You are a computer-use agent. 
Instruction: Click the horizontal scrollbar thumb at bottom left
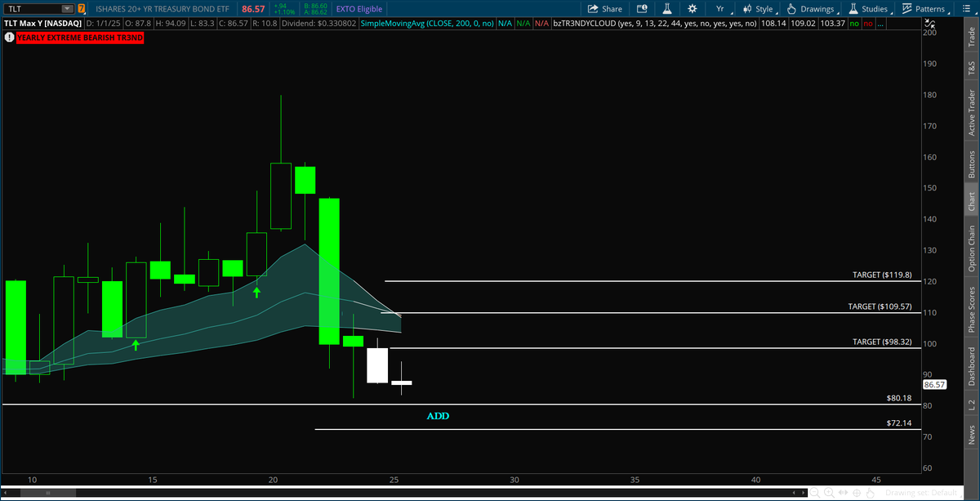pos(49,493)
